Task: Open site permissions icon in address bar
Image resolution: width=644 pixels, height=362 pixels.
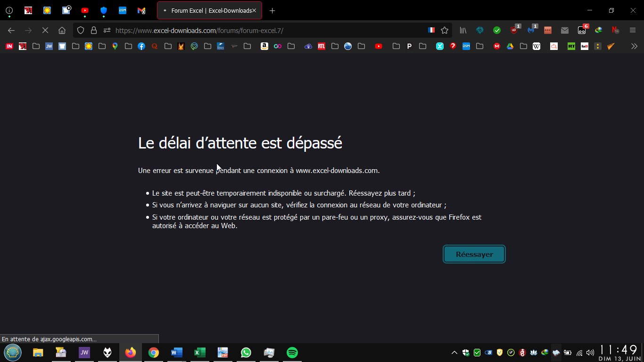Action: 107,30
